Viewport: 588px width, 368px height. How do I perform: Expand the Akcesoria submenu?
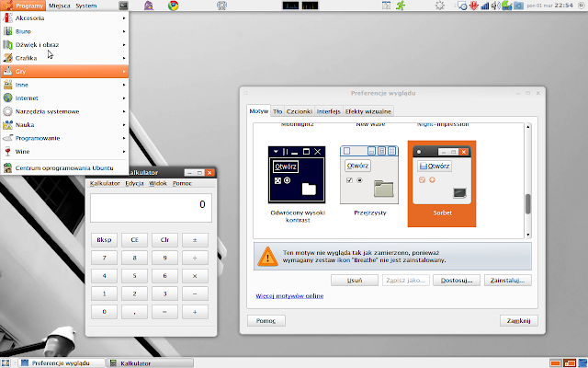64,18
